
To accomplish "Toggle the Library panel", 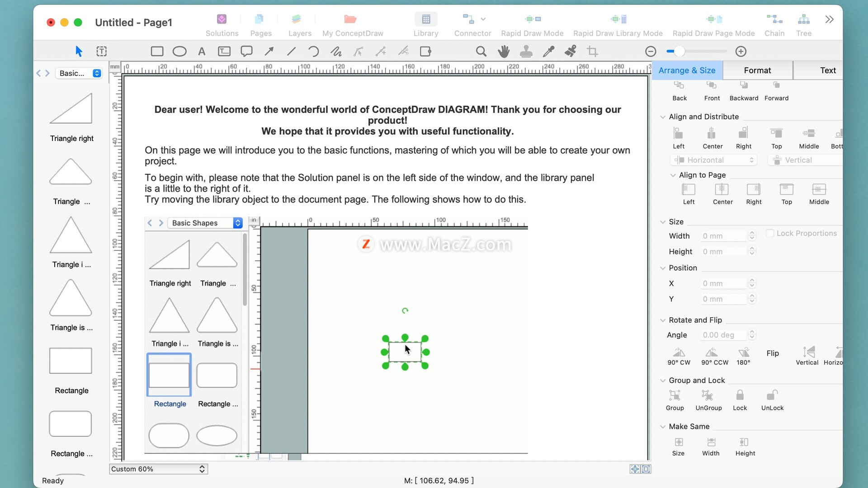I will [426, 25].
